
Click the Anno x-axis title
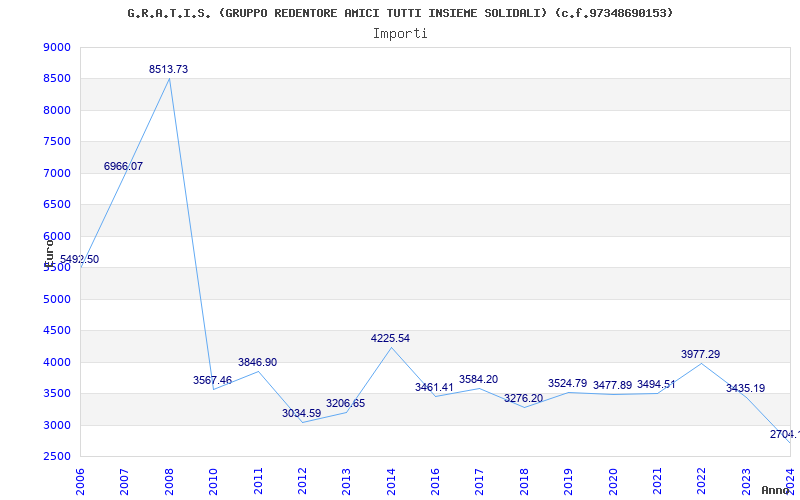(x=777, y=491)
